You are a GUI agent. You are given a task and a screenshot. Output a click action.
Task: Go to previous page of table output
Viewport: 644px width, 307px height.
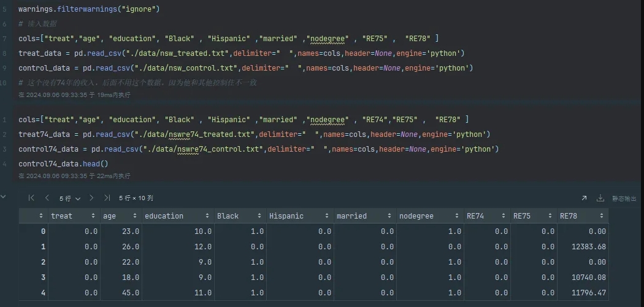tap(47, 198)
